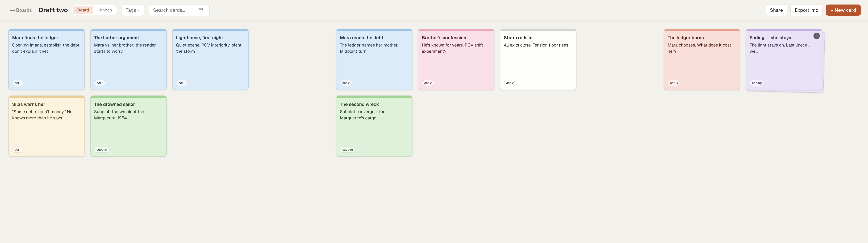The width and height of the screenshot is (868, 243).
Task: Export board as .md
Action: coord(806,10)
